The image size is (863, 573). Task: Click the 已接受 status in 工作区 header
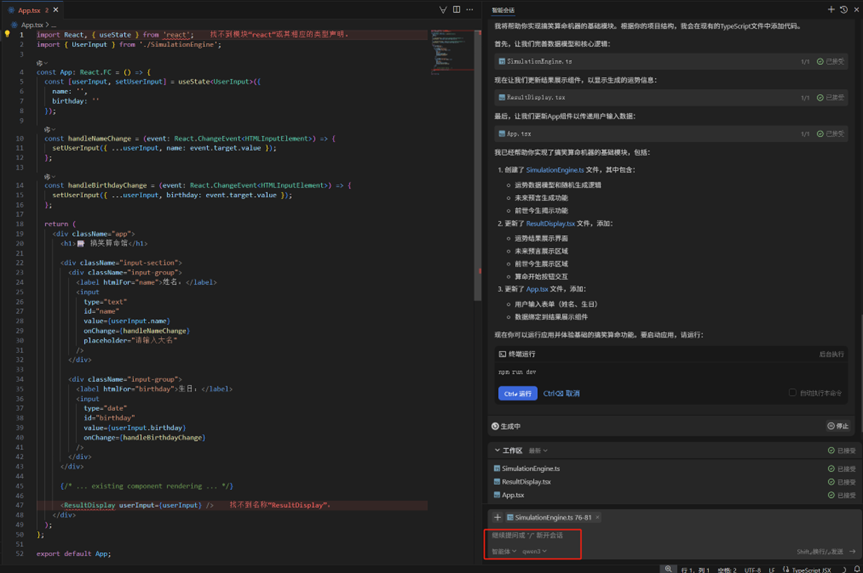point(842,451)
